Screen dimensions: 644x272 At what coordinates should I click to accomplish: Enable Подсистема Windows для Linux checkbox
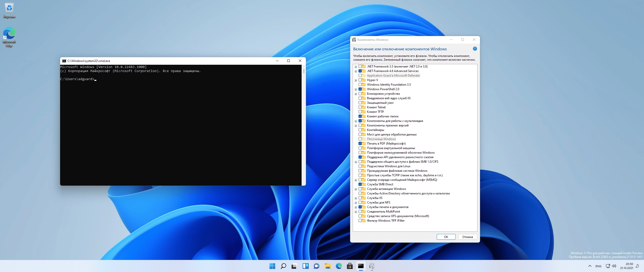360,166
